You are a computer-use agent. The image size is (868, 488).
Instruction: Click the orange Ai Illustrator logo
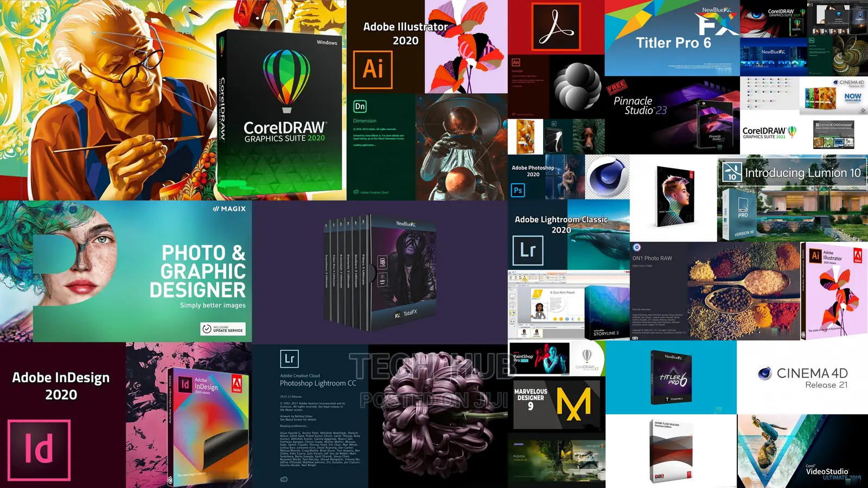(373, 69)
